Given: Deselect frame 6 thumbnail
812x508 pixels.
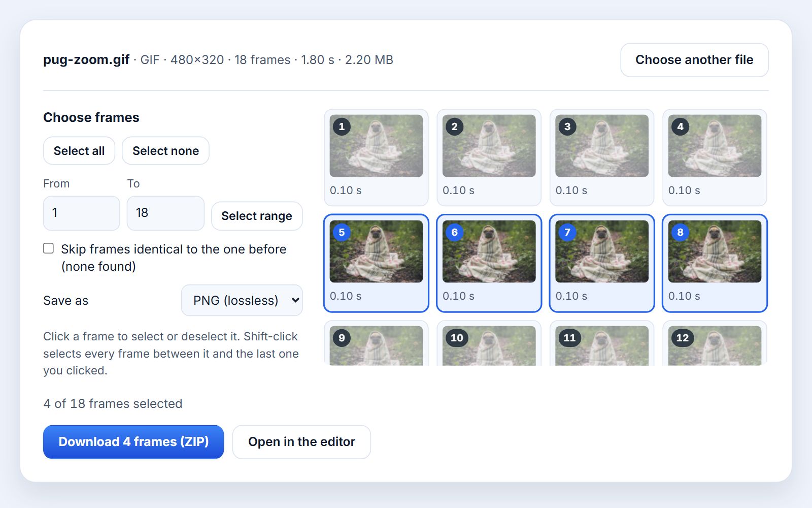Looking at the screenshot, I should tap(489, 263).
